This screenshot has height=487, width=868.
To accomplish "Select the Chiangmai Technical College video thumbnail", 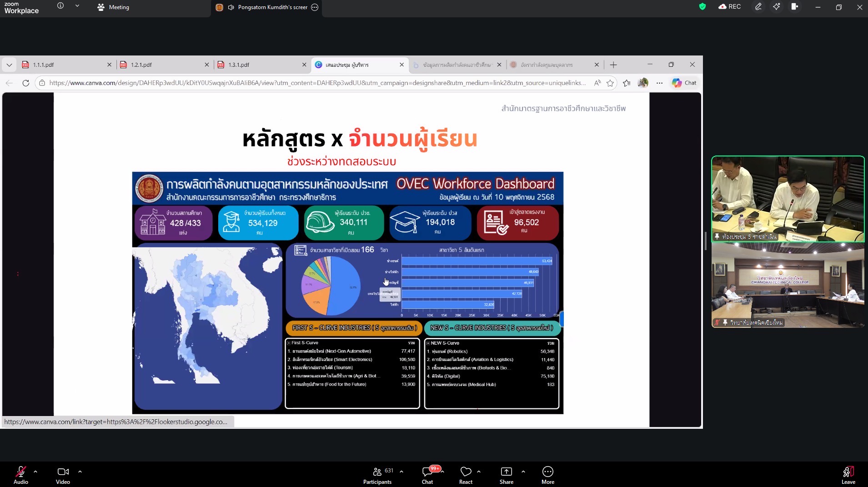I will pos(788,285).
